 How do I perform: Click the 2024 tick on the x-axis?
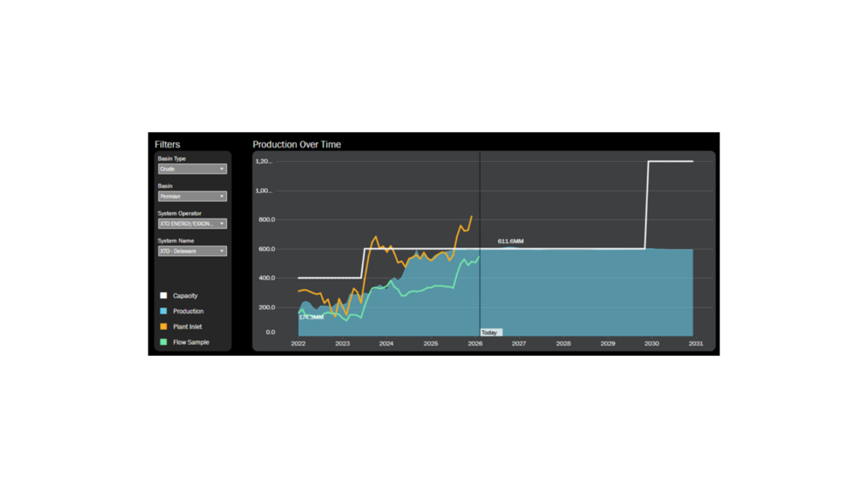(x=387, y=344)
